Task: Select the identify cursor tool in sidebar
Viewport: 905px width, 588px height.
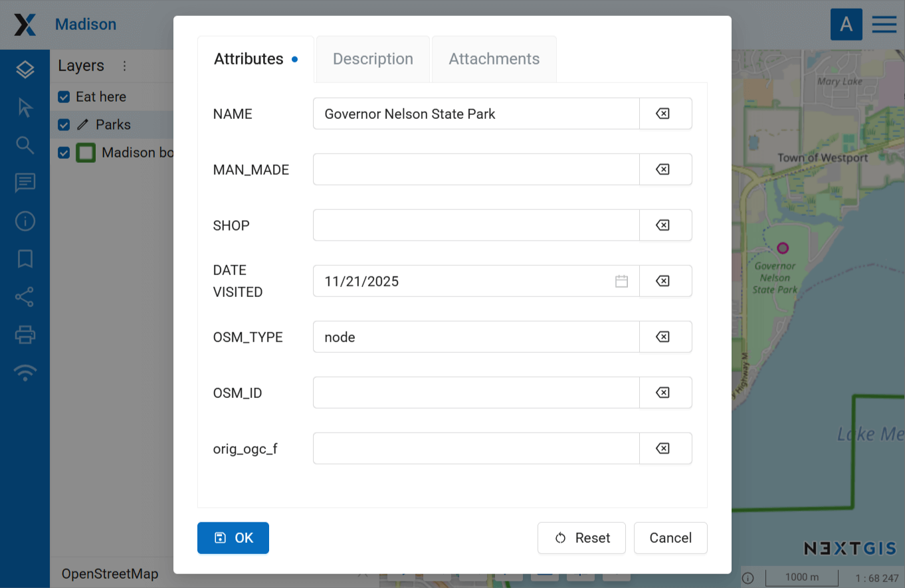Action: tap(25, 107)
